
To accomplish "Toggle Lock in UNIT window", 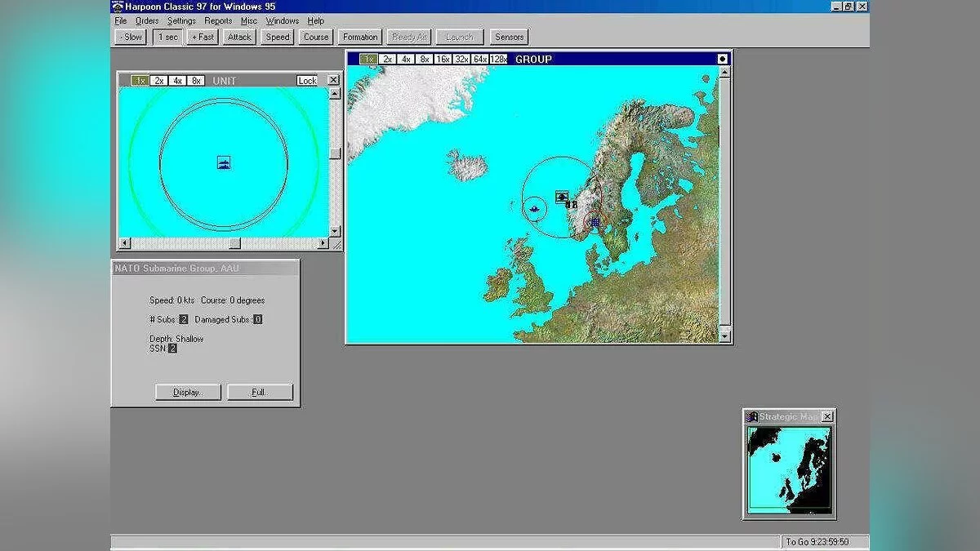I will tap(307, 80).
